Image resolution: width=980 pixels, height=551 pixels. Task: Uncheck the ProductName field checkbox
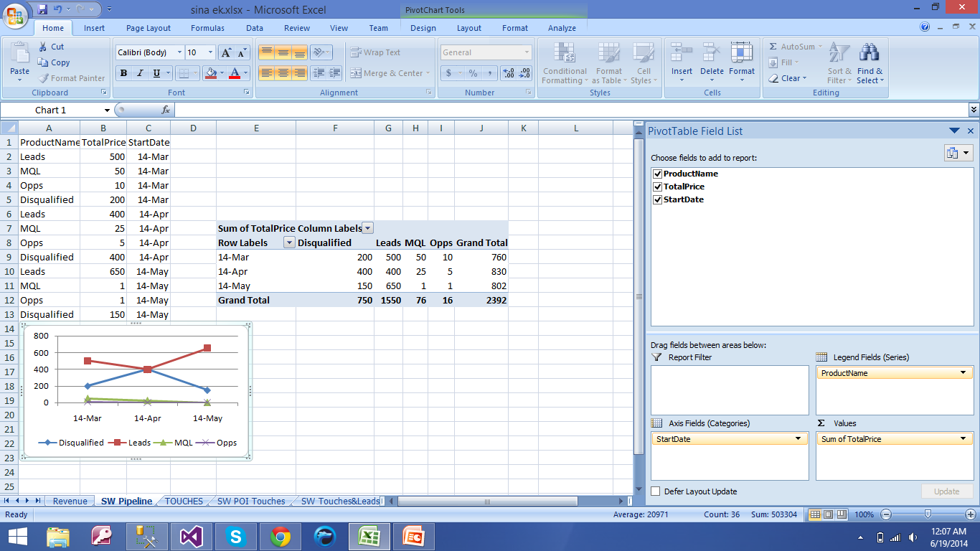pos(656,174)
